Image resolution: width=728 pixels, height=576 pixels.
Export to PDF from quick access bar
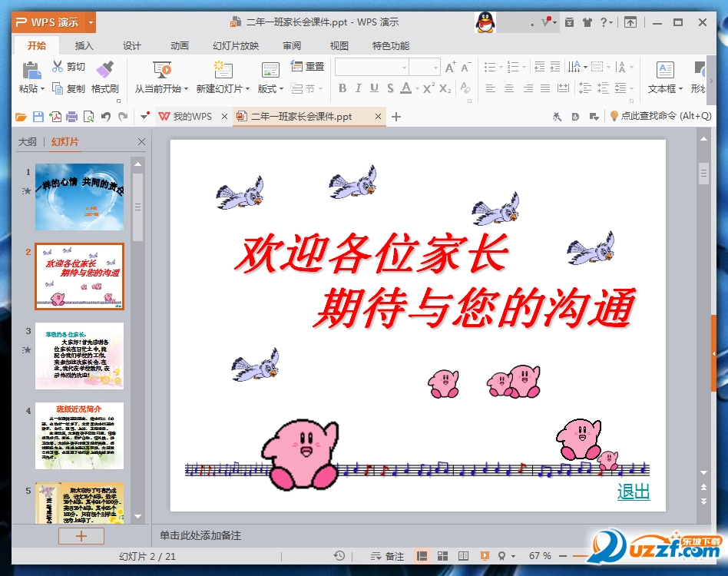pyautogui.click(x=55, y=117)
